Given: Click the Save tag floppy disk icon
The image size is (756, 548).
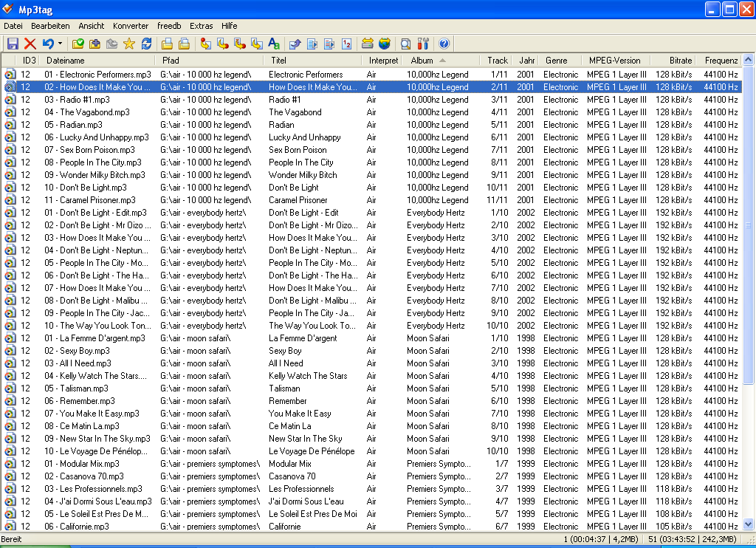Looking at the screenshot, I should coord(13,44).
